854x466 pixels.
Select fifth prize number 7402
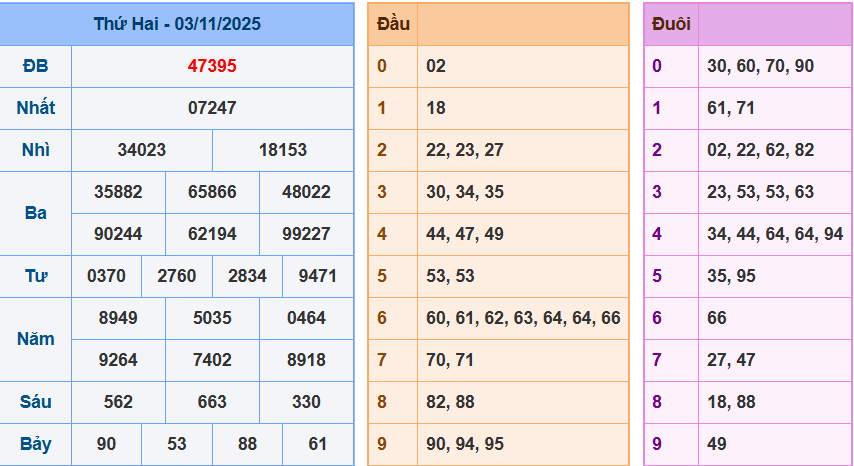(212, 360)
